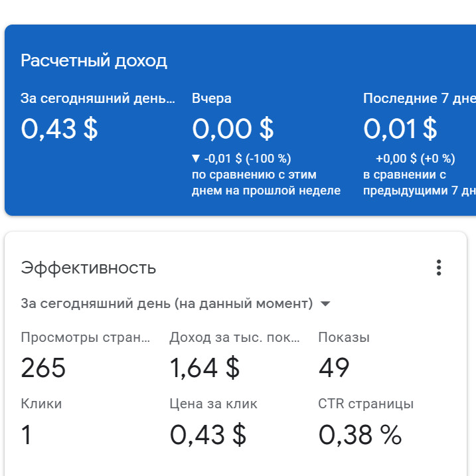This screenshot has width=476, height=476.
Task: Click the 'Показы' metric label
Action: point(344,337)
